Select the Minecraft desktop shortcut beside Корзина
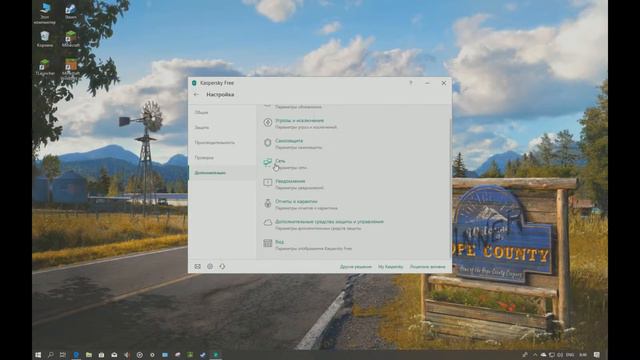This screenshot has height=360, width=640. (71, 39)
